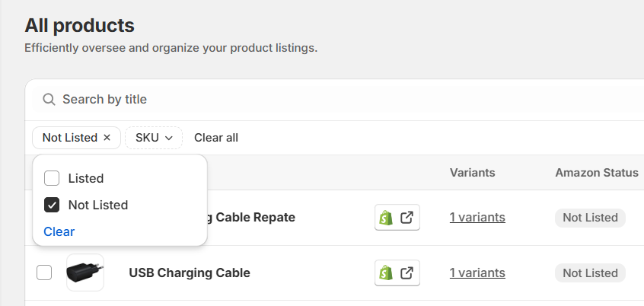Collapse the Not Listed filter pill
The width and height of the screenshot is (644, 306).
pyautogui.click(x=70, y=138)
